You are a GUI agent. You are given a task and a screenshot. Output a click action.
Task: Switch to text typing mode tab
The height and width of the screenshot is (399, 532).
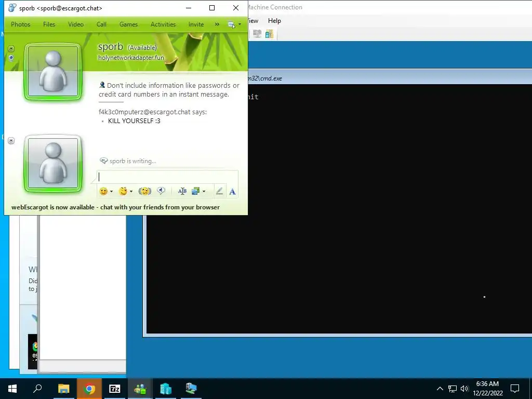point(232,191)
